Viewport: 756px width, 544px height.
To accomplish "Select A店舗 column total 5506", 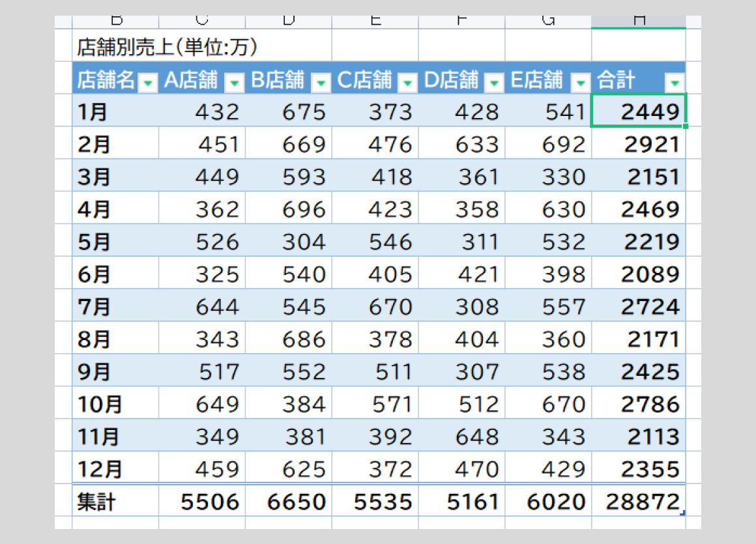I will (202, 500).
